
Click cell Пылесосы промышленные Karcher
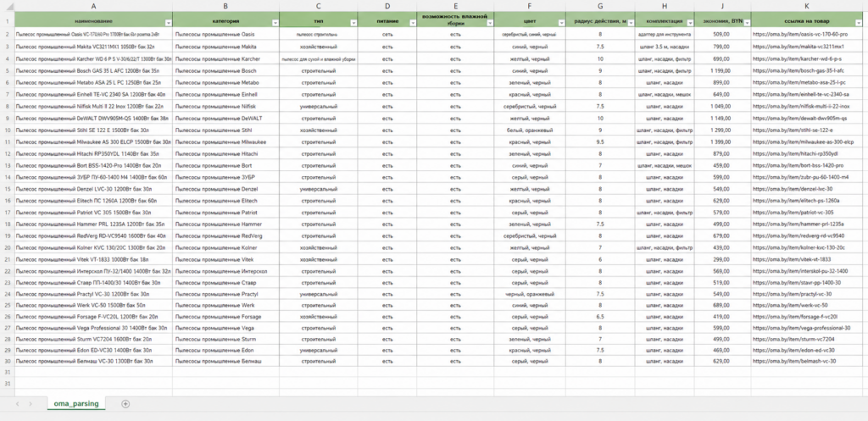point(225,58)
